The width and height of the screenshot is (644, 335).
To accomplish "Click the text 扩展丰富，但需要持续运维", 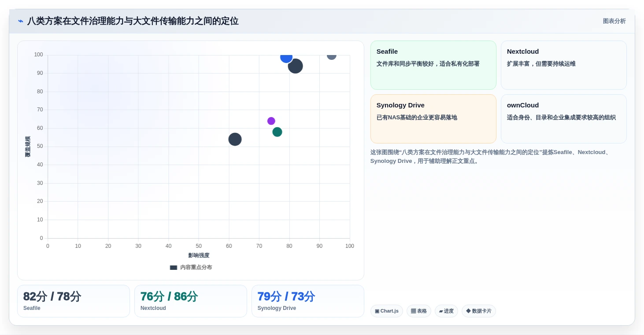I will 541,64.
